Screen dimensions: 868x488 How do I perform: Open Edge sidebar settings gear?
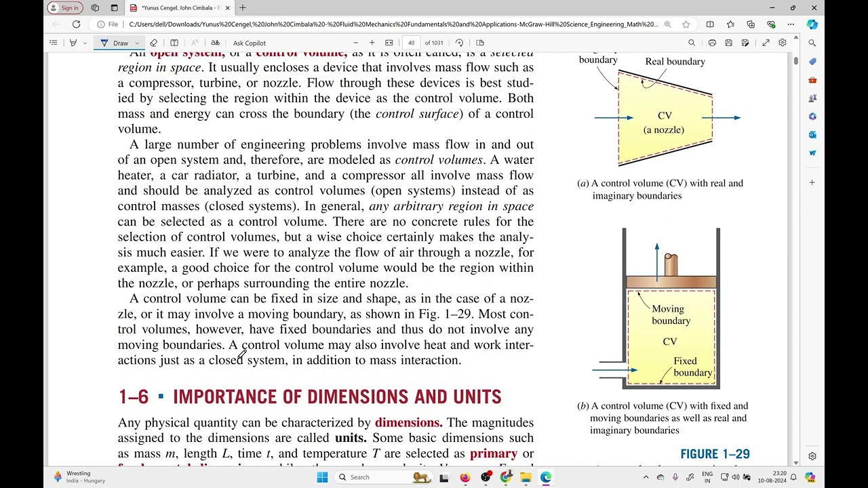coord(812,456)
